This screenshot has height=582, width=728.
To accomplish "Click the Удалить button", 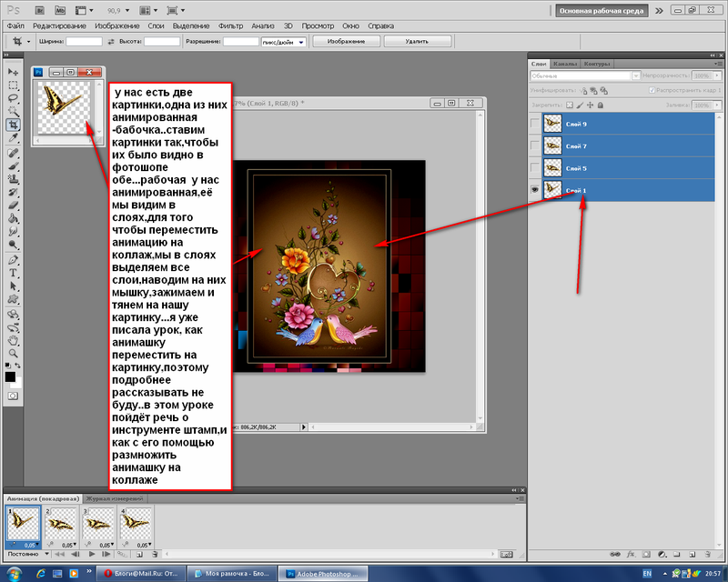I will [418, 41].
